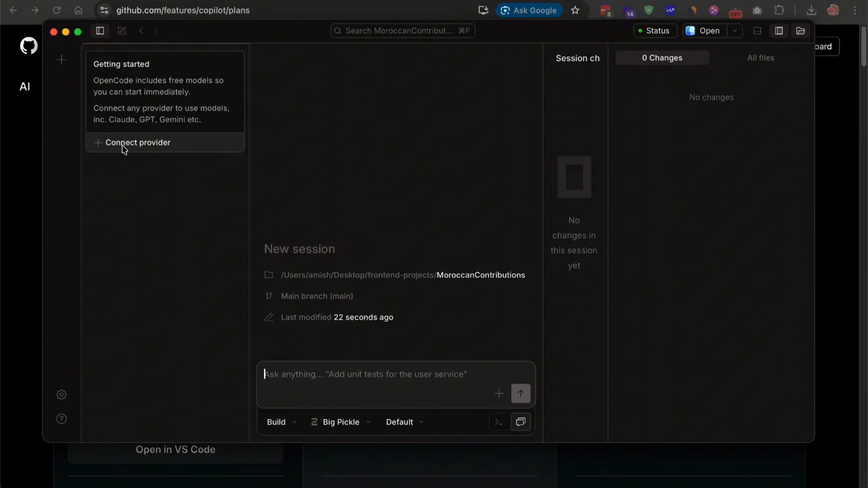The image size is (868, 488).
Task: Click the extension icon with OFF badge
Action: click(x=736, y=11)
